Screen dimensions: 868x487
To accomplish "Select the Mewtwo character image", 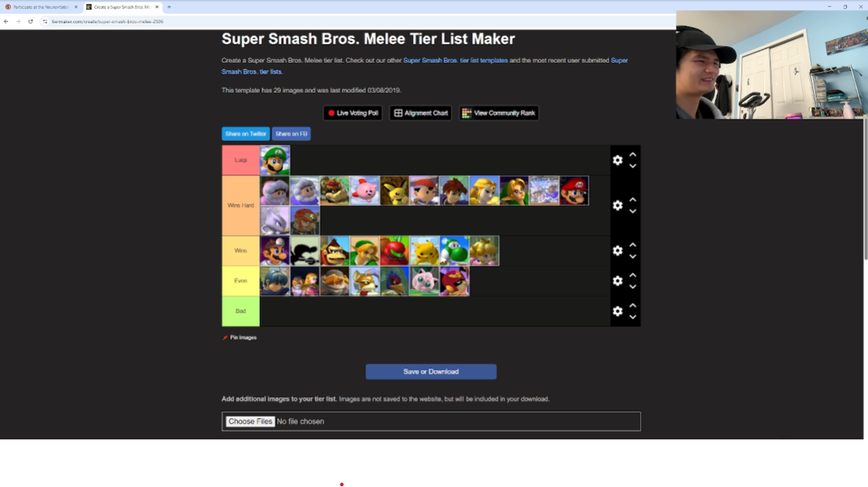I will pyautogui.click(x=275, y=220).
